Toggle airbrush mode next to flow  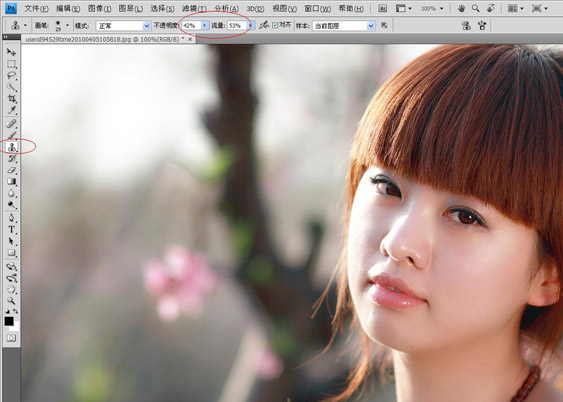pyautogui.click(x=264, y=25)
